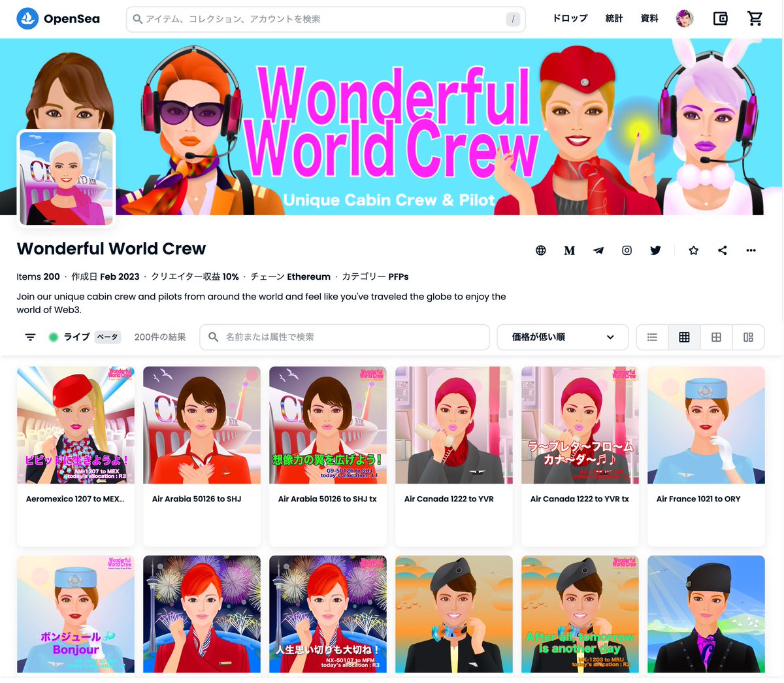Click the OpenSea logo
784x683 pixels.
58,19
